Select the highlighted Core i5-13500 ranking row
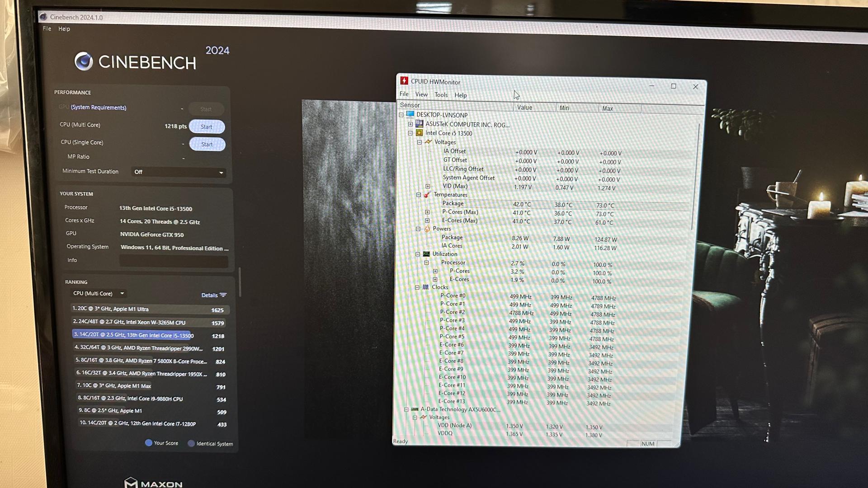 click(150, 335)
